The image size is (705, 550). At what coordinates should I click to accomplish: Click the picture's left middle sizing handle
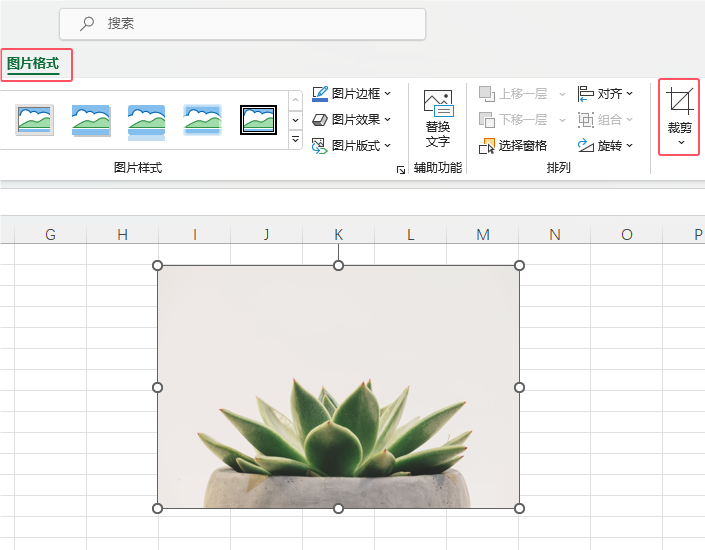coord(157,387)
